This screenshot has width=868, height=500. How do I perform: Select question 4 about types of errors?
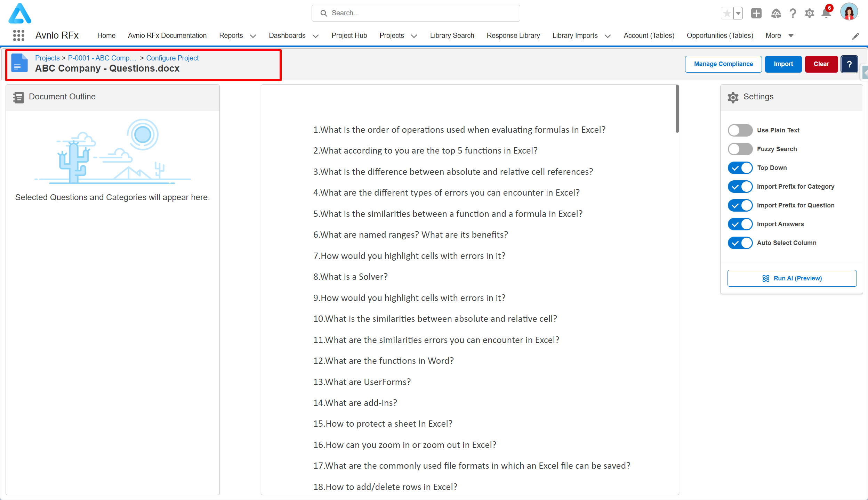pyautogui.click(x=446, y=192)
